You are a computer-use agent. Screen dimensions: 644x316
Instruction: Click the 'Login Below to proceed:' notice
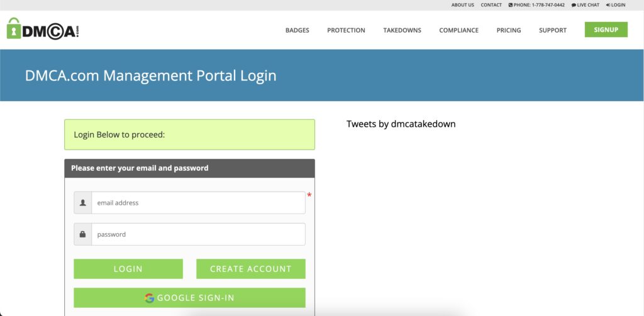[190, 134]
